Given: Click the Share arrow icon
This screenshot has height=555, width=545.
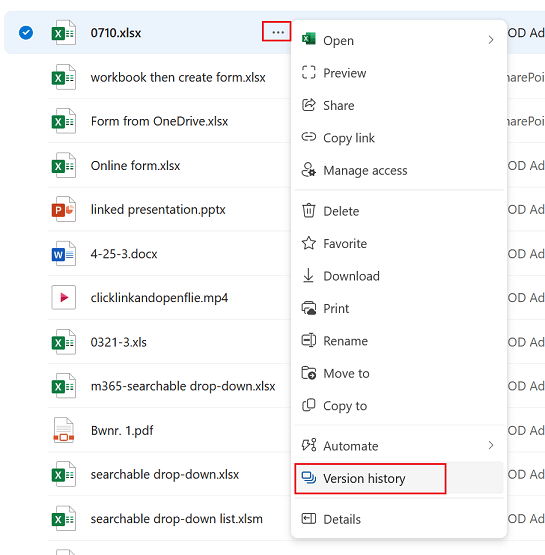Looking at the screenshot, I should coord(309,105).
